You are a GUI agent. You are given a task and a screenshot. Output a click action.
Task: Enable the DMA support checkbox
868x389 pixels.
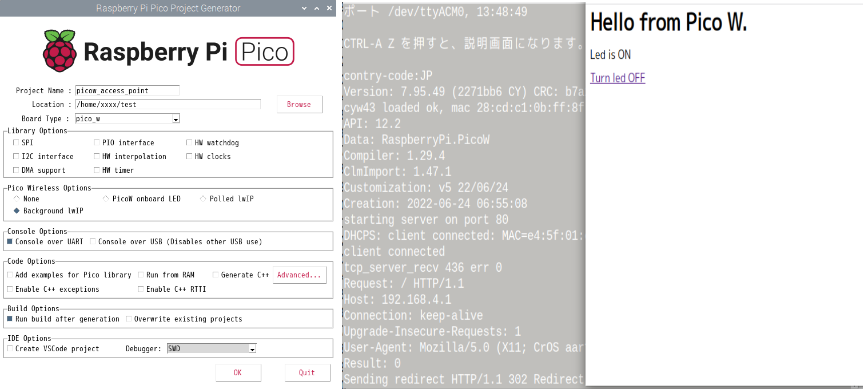(x=16, y=170)
